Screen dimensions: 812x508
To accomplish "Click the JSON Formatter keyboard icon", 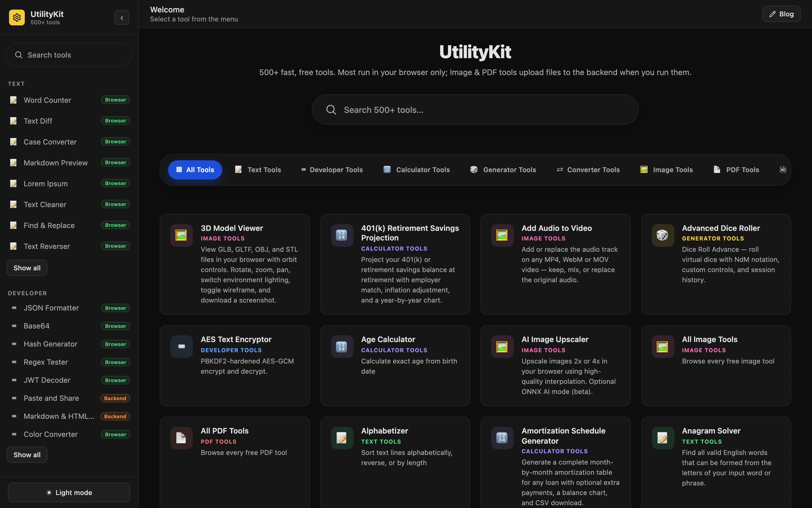I will (x=14, y=308).
